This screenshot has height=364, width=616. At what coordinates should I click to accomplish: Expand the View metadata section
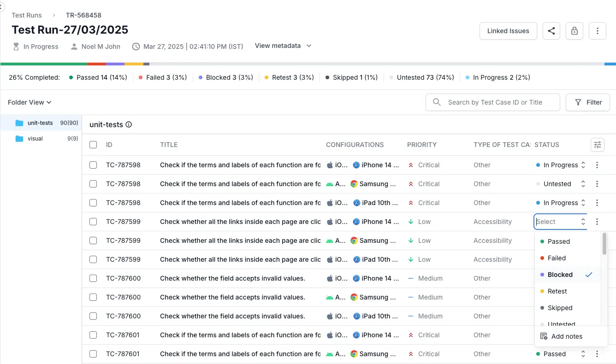point(283,46)
